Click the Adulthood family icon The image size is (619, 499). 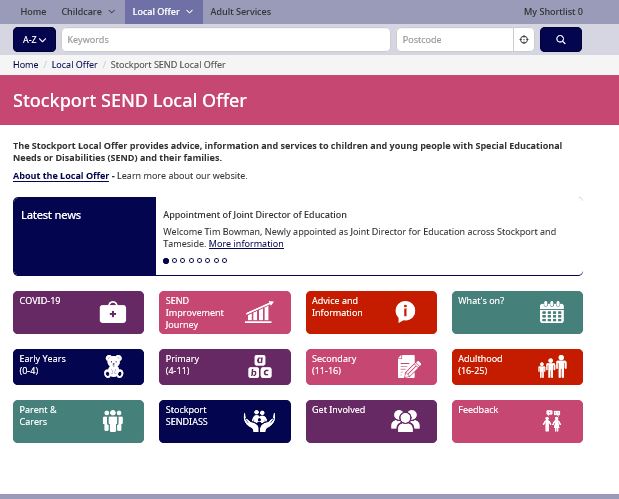tap(552, 366)
